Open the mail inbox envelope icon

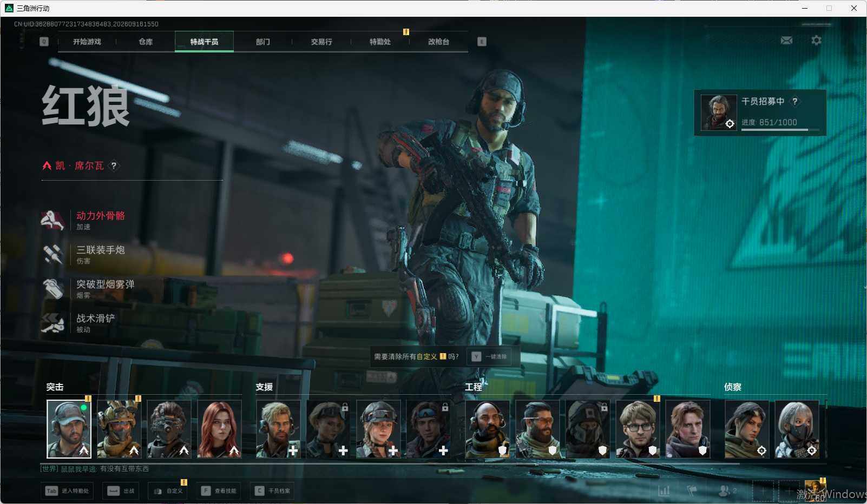coord(786,41)
